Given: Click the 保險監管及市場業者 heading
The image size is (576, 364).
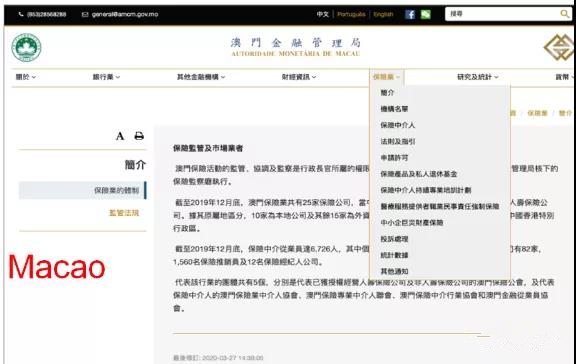Looking at the screenshot, I should [208, 148].
